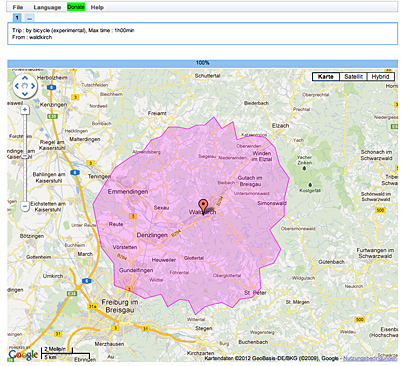Pan the map right with the arrow

click(33, 86)
